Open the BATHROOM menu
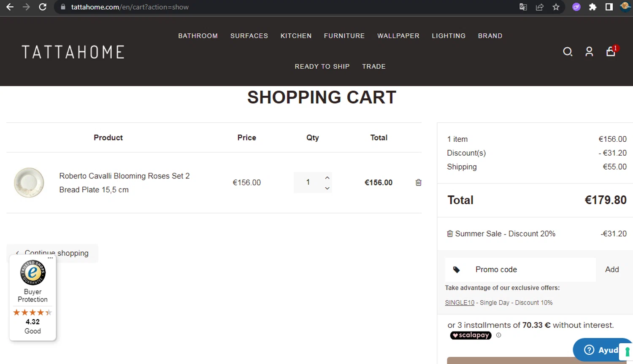This screenshot has width=633, height=364. (x=198, y=36)
